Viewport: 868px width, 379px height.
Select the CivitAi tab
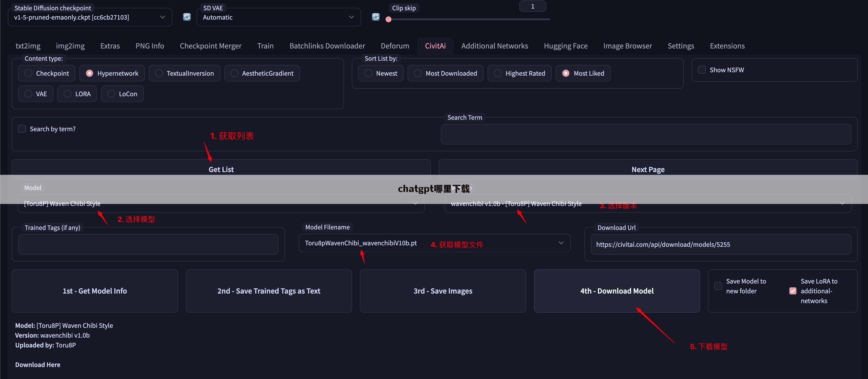[x=435, y=46]
